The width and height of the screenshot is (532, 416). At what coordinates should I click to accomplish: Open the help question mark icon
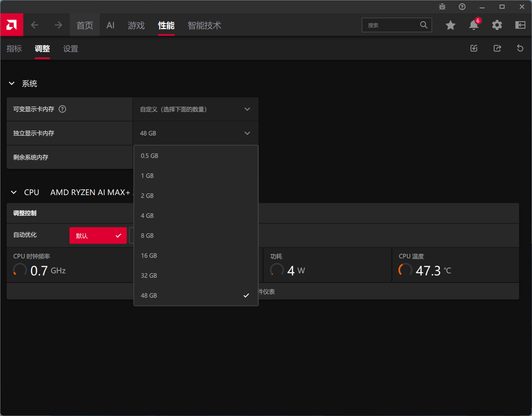pyautogui.click(x=462, y=7)
